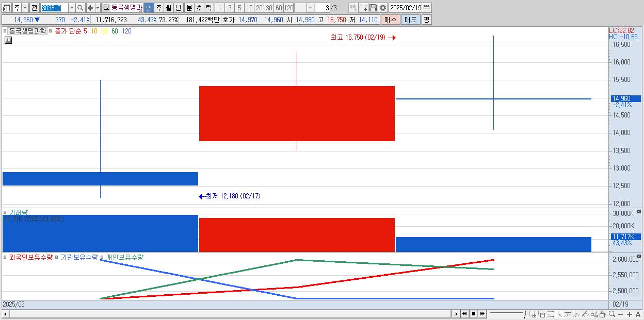Click the A auto-scale icon
644x320 pixels.
pos(638,314)
